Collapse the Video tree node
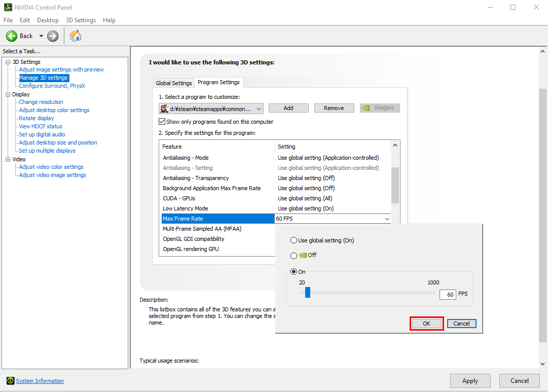The height and width of the screenshot is (392, 548). coord(8,159)
